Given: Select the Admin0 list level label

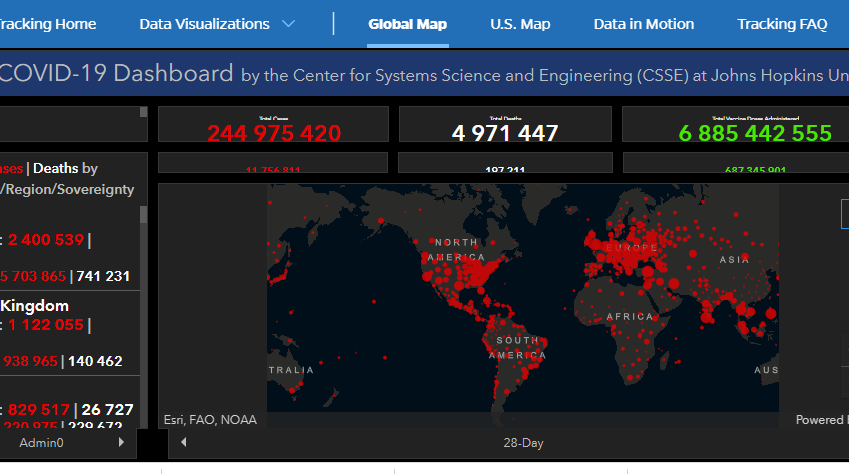Looking at the screenshot, I should click(41, 443).
